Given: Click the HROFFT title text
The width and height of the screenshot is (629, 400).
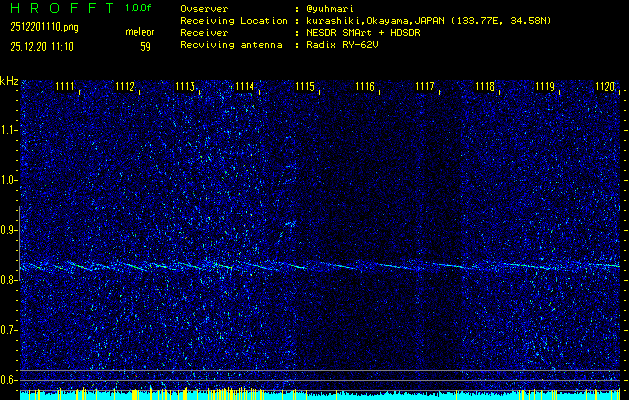Looking at the screenshot, I should tap(58, 8).
